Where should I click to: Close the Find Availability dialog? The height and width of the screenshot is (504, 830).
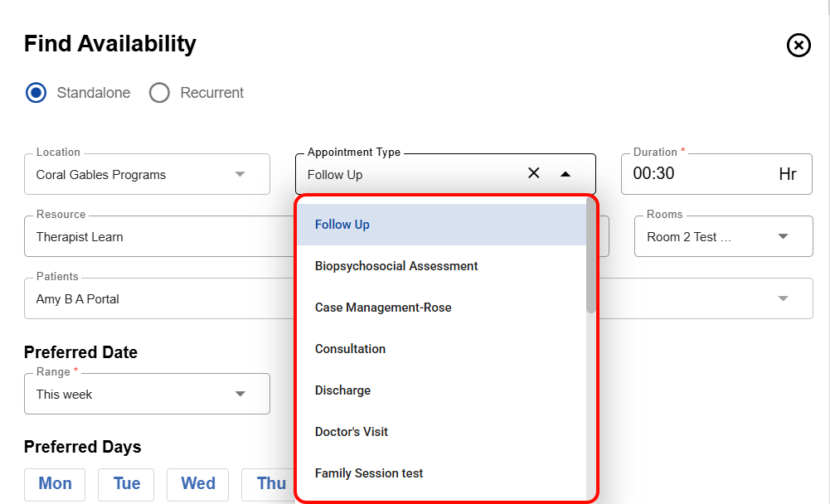[x=798, y=45]
